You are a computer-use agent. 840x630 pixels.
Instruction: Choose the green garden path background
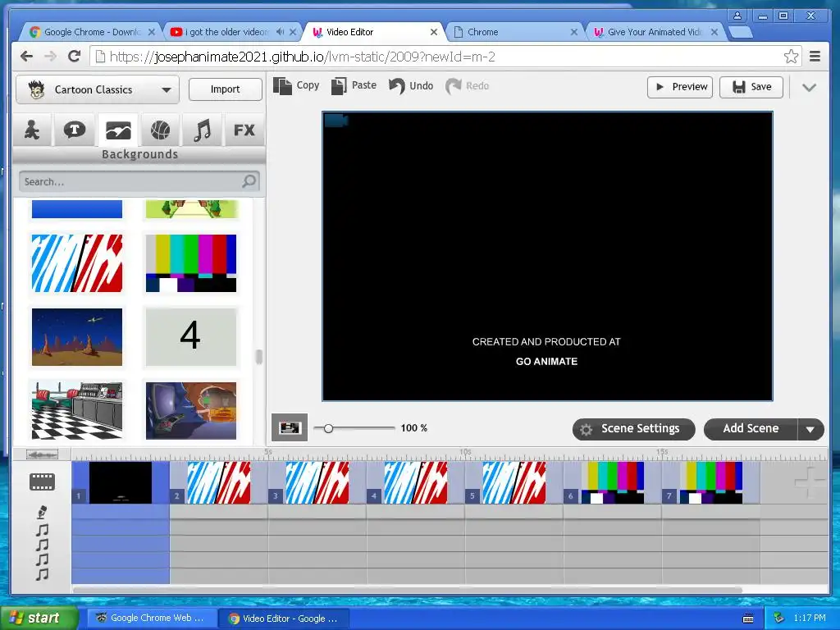190,209
